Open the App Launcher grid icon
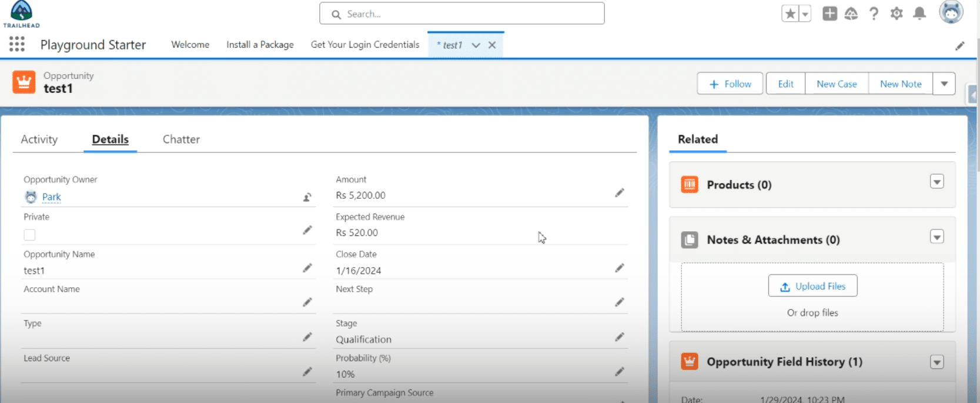The height and width of the screenshot is (403, 980). coord(17,44)
